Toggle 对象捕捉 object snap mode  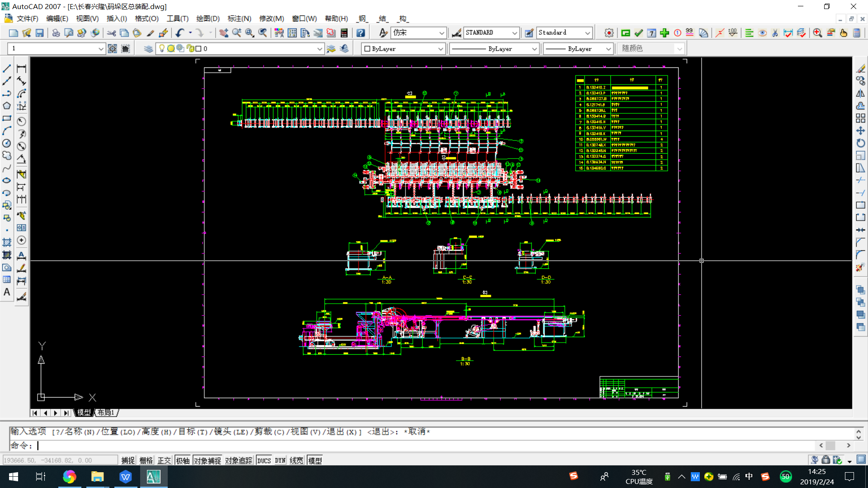(208, 460)
